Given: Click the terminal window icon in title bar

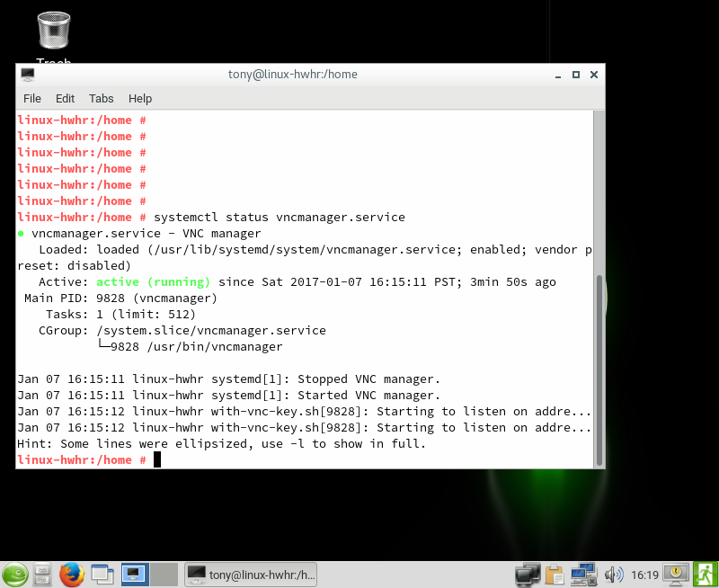Looking at the screenshot, I should pyautogui.click(x=28, y=75).
